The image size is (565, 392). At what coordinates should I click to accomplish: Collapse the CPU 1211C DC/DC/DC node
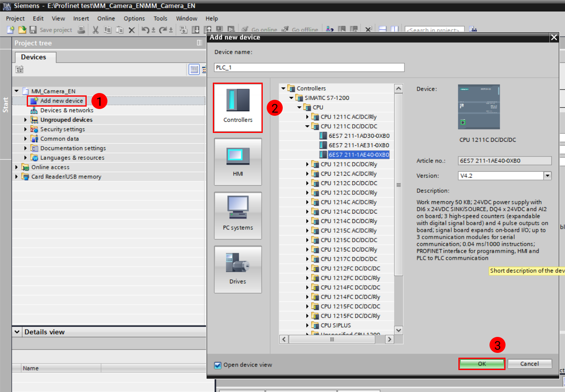(x=307, y=126)
